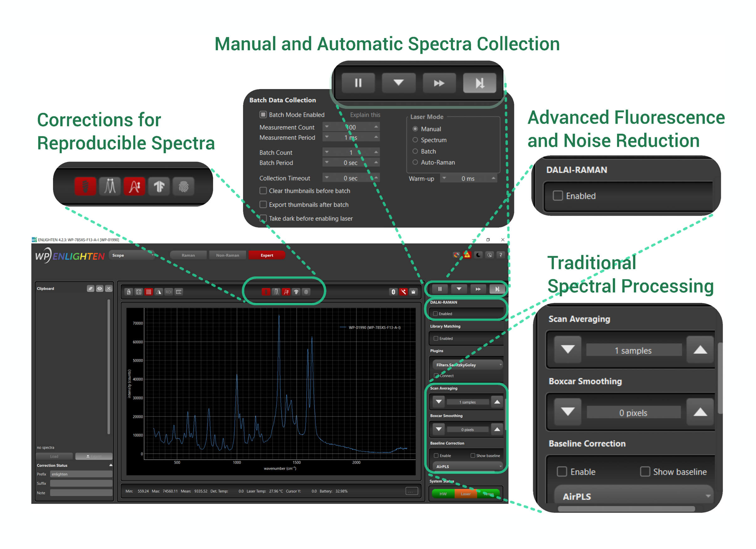Increase the Measurement Count value
The height and width of the screenshot is (549, 756).
coord(376,127)
